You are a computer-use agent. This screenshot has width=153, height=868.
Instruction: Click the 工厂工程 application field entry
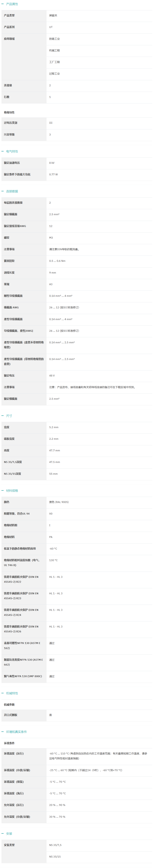click(x=55, y=62)
